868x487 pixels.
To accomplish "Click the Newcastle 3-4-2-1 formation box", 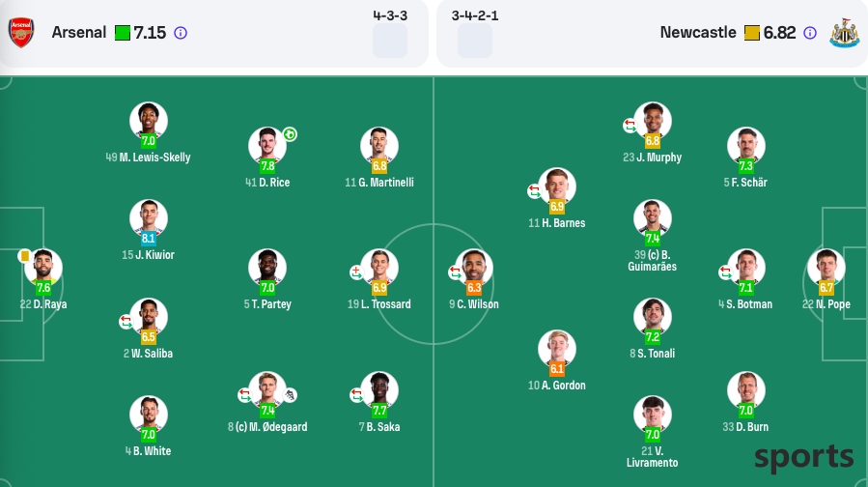I will pos(475,41).
